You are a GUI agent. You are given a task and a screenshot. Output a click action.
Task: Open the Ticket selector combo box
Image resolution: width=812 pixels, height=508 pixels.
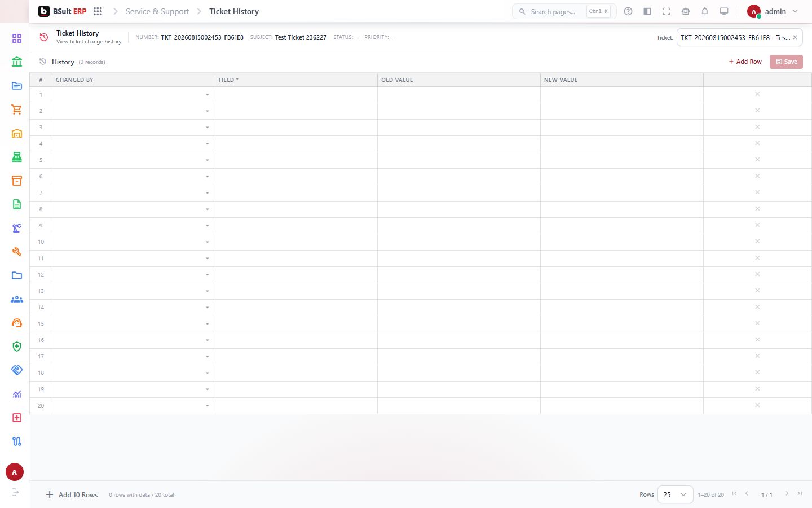[x=739, y=37]
